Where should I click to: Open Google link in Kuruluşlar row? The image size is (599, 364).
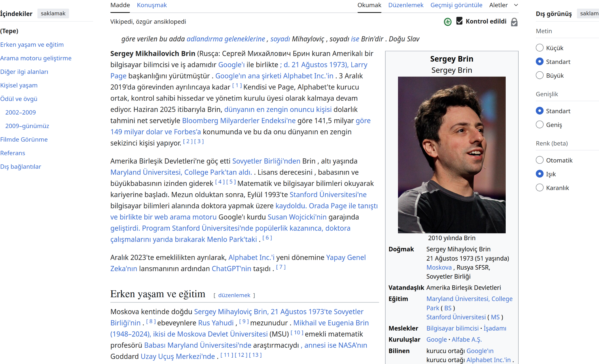pos(437,340)
